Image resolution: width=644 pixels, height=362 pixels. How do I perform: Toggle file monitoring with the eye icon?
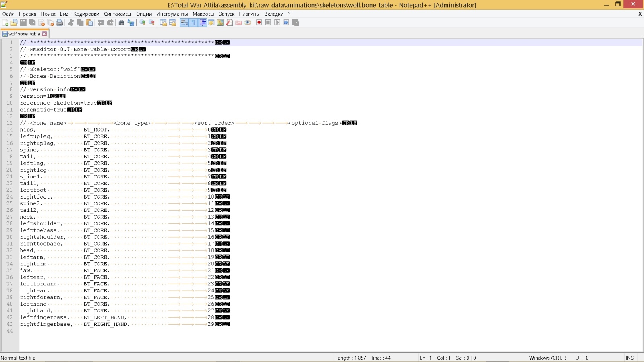248,23
